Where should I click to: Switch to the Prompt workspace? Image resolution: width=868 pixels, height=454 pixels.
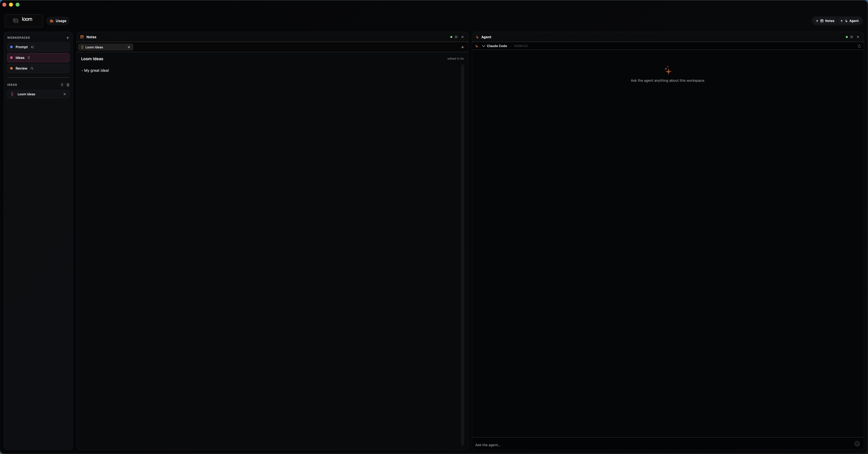coord(38,47)
